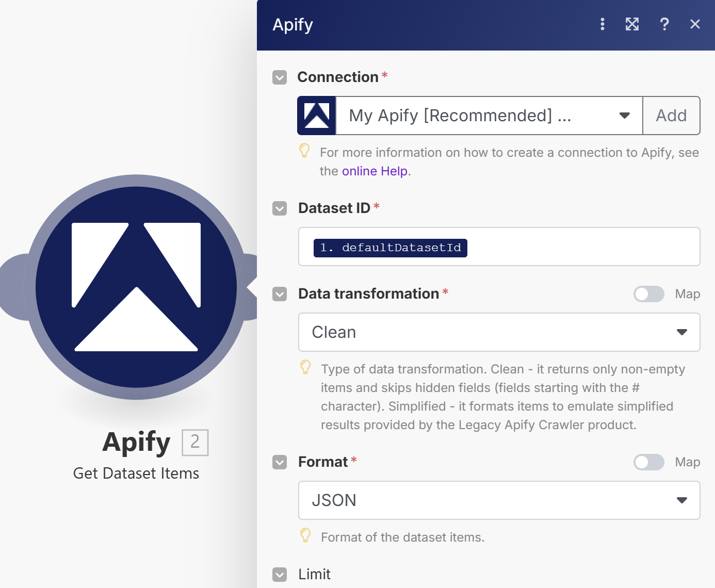Screen dimensions: 715x588
Task: Click the Limit field label
Action: pos(314,575)
